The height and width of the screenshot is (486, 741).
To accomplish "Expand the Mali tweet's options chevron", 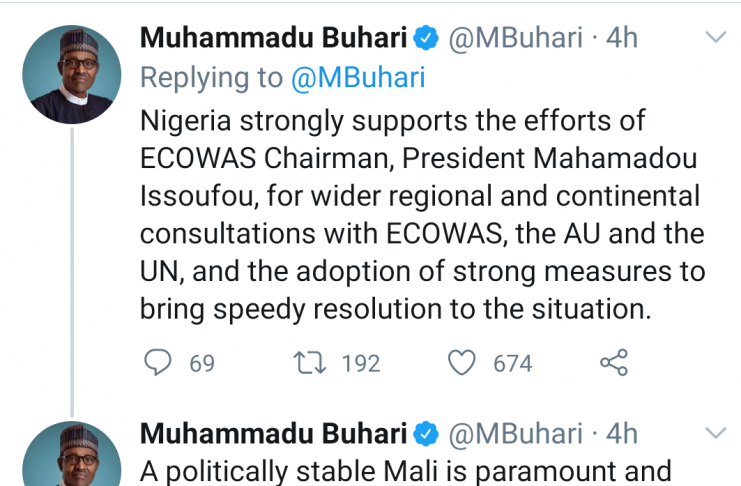I will click(716, 433).
